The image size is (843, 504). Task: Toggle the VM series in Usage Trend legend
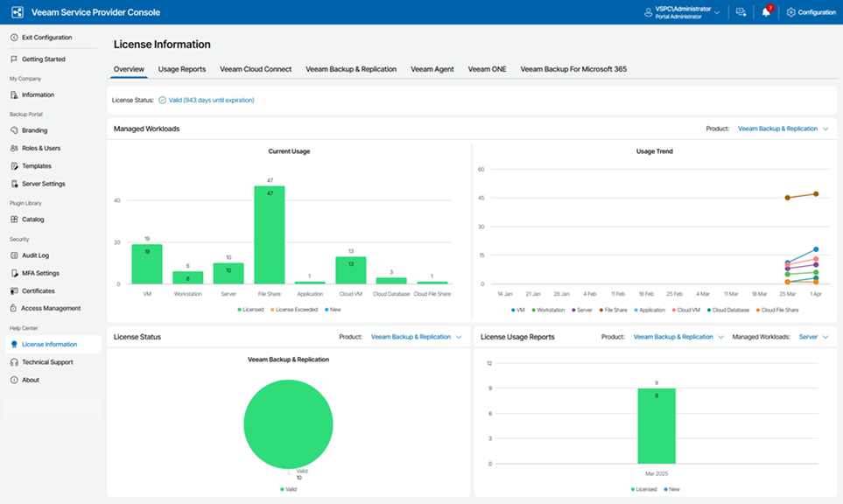[x=517, y=309]
